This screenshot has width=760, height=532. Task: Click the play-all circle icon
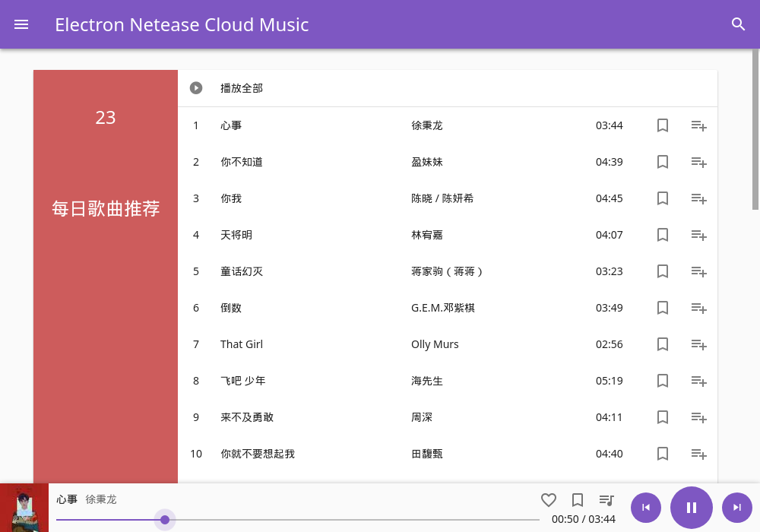click(196, 87)
